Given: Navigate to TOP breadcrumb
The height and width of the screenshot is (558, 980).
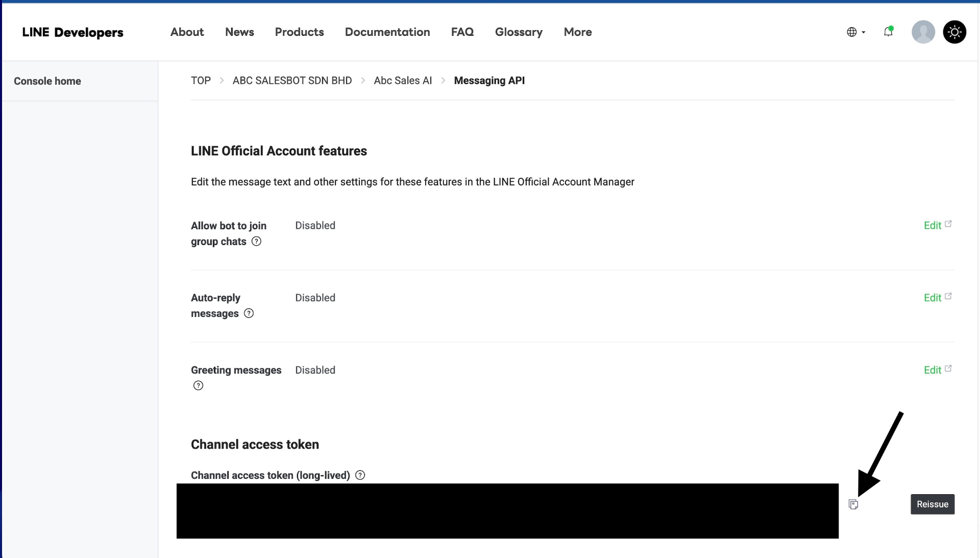Looking at the screenshot, I should 201,81.
